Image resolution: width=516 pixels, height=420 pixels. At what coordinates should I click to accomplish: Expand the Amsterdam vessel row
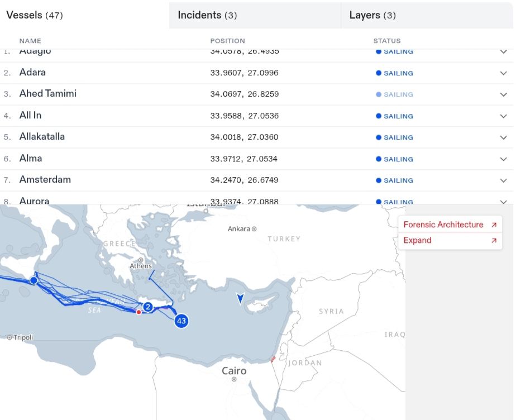coord(504,180)
